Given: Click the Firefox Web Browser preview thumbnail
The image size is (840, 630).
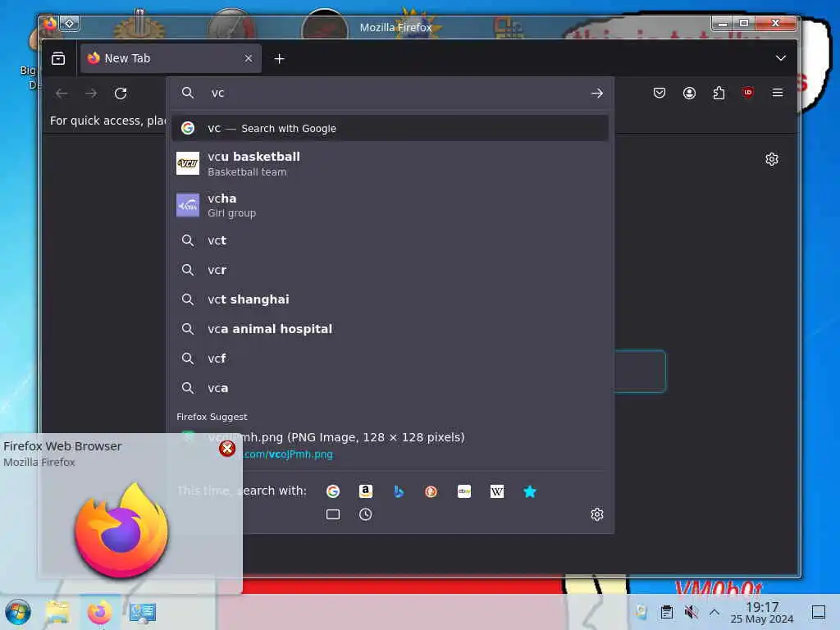Looking at the screenshot, I should 121,529.
